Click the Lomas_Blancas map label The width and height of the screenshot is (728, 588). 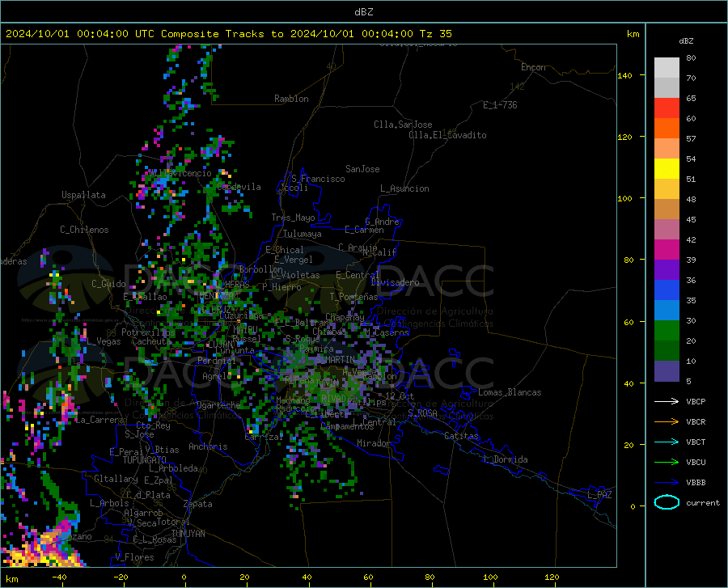pos(510,392)
